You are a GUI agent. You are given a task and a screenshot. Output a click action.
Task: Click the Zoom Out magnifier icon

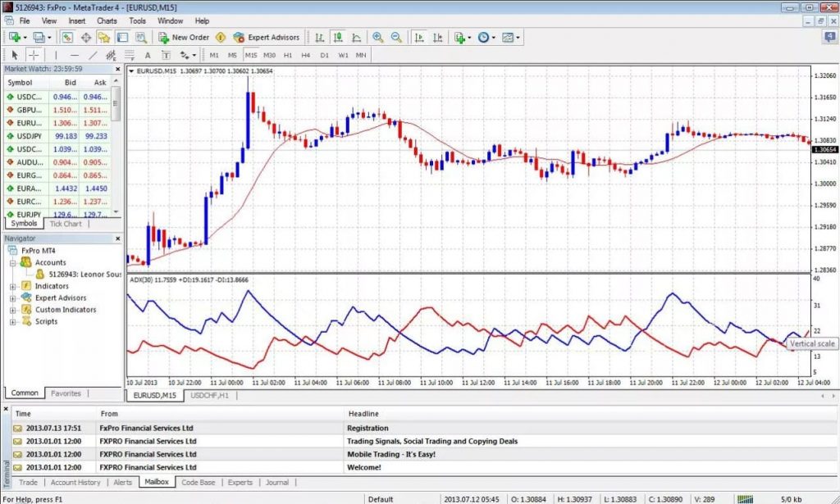[x=396, y=37]
